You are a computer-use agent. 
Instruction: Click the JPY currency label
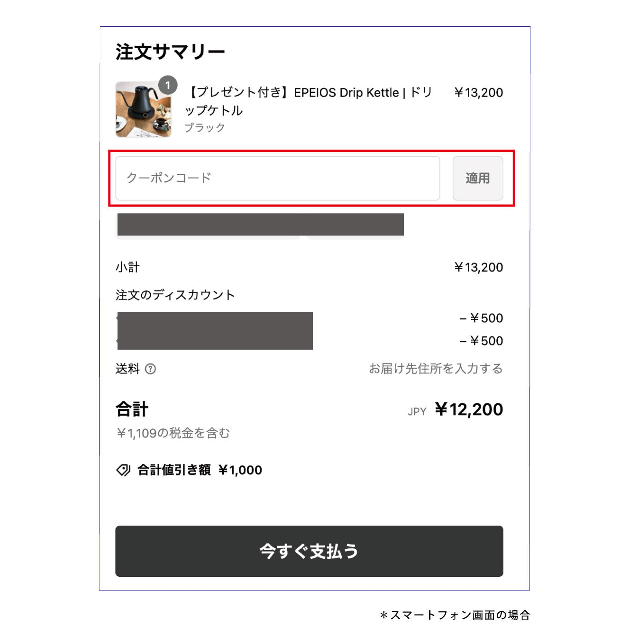point(417,412)
